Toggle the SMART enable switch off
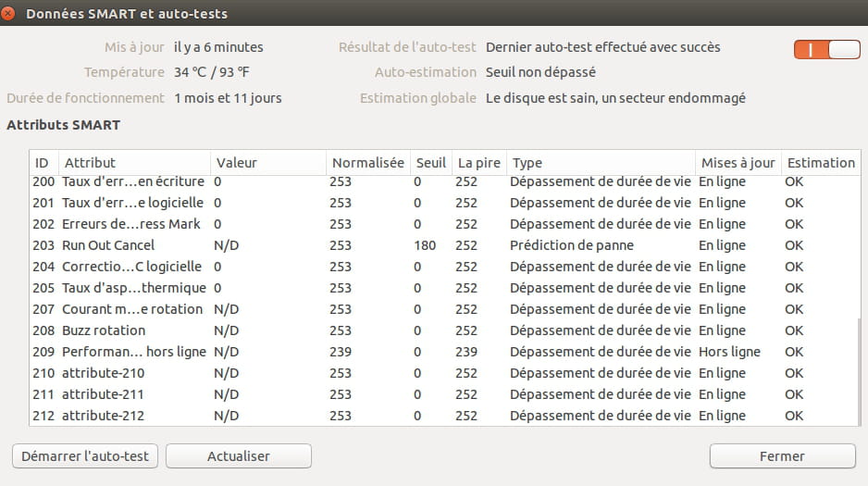 [827, 50]
